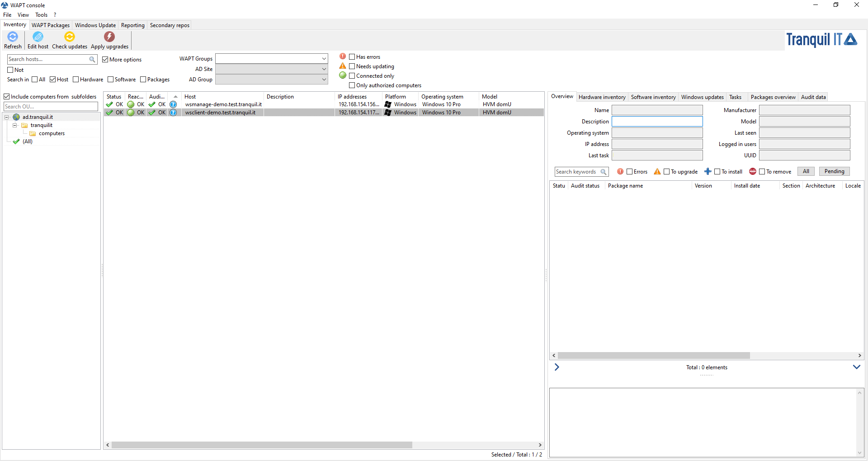Screen dimensions: 868x461
Task: Open the WAPT Groups dropdown
Action: [324, 59]
